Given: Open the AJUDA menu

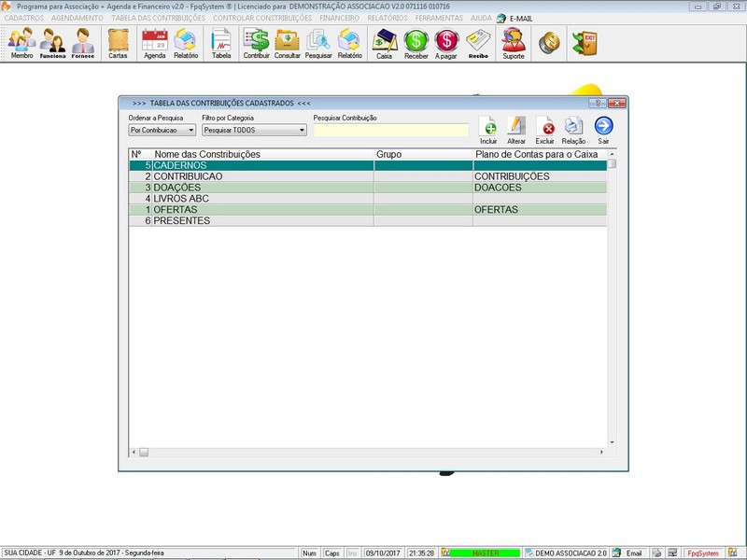Looking at the screenshot, I should 481,18.
